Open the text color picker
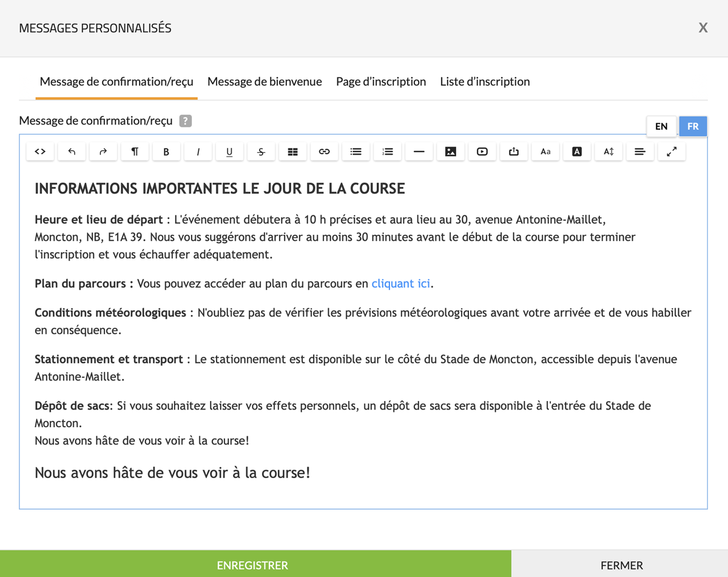728x577 pixels. coord(576,152)
